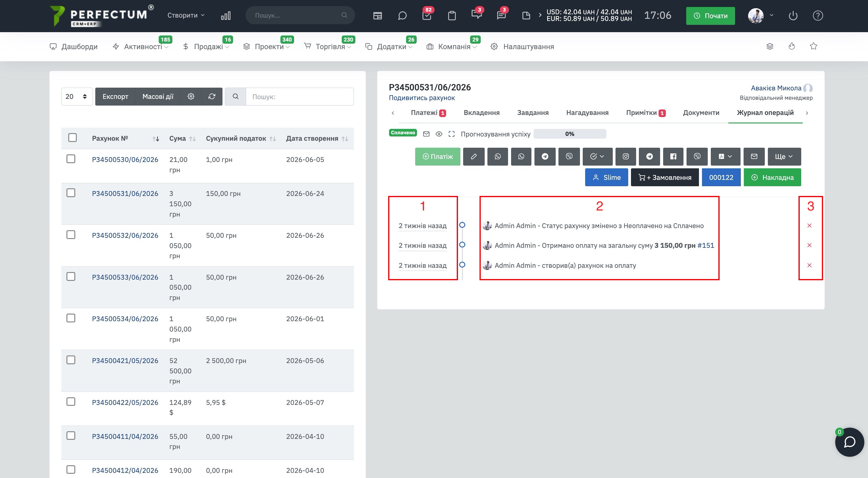Delete the 'Статус рахунку змінено' log entry
Image resolution: width=868 pixels, height=478 pixels.
click(809, 226)
